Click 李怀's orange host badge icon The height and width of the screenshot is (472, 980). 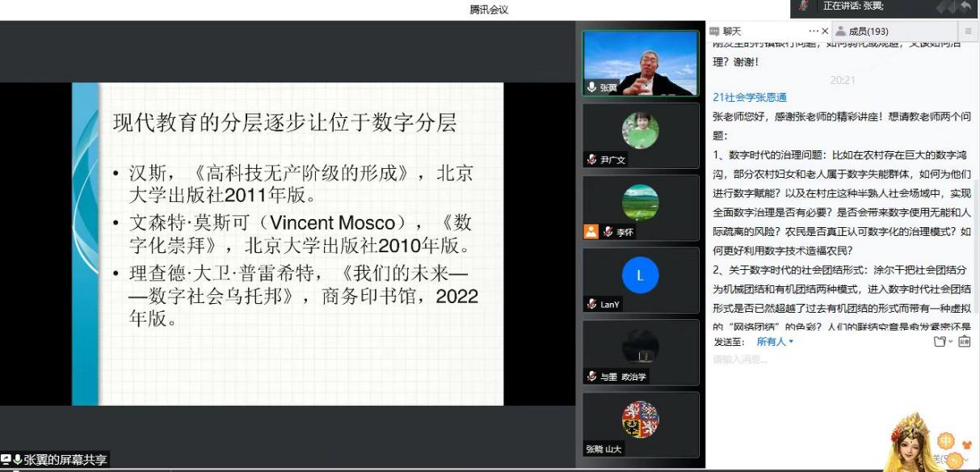click(x=591, y=232)
